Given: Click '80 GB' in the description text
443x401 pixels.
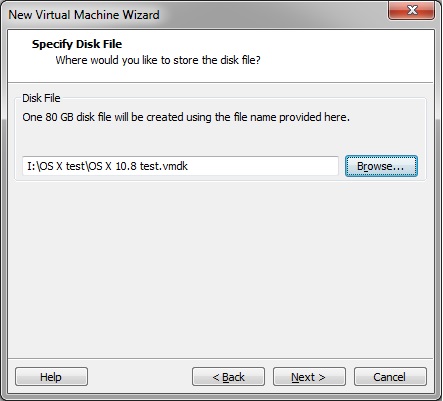Looking at the screenshot, I should pos(59,117).
